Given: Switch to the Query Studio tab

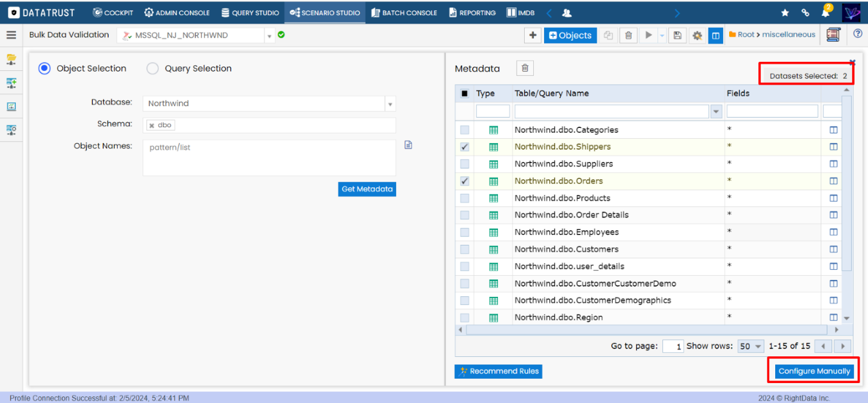Looking at the screenshot, I should coord(250,13).
